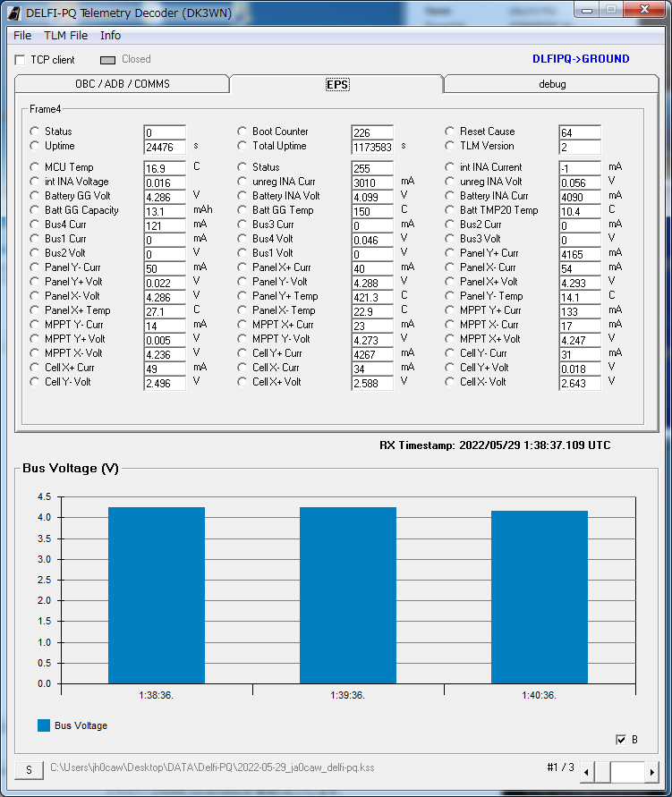Minimize the Telemetry Decoder window
This screenshot has height=797, width=672.
587,10
